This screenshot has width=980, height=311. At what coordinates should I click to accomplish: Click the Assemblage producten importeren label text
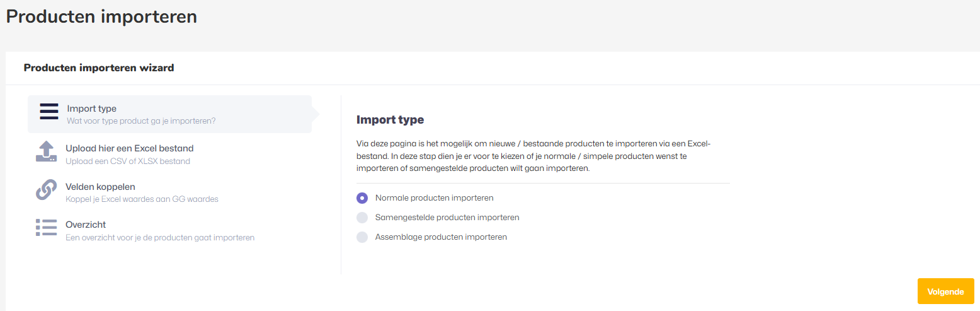tap(441, 237)
